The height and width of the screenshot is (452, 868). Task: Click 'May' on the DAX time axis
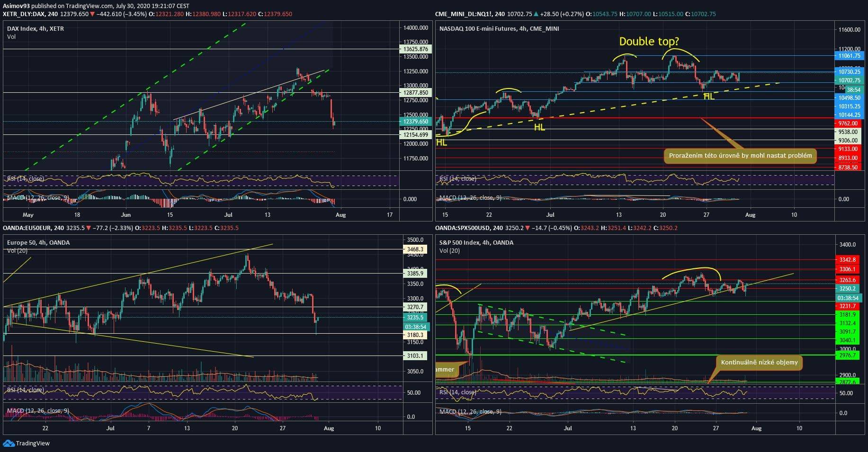coord(28,215)
